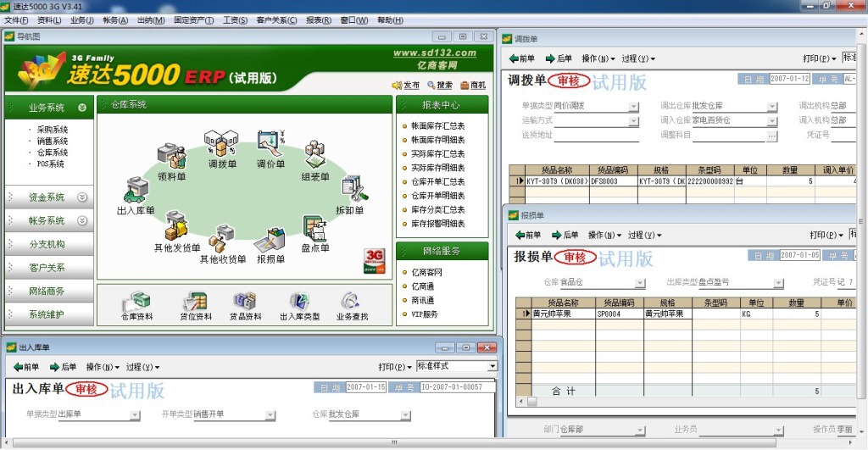Click the 调整科目 browse button

772,136
